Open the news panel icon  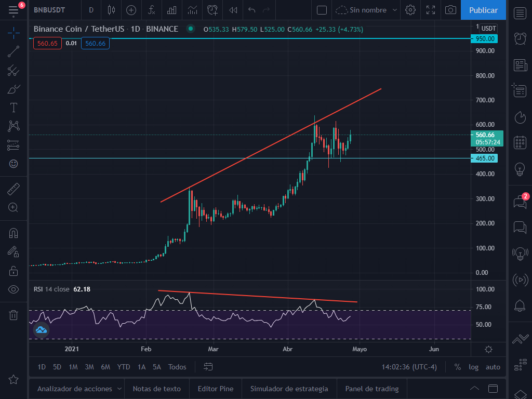520,65
